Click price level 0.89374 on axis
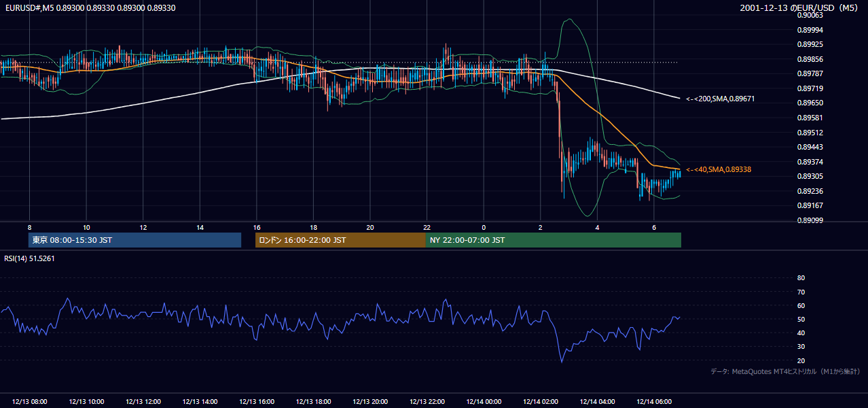Screen dimensions: 868x408 pyautogui.click(x=810, y=162)
